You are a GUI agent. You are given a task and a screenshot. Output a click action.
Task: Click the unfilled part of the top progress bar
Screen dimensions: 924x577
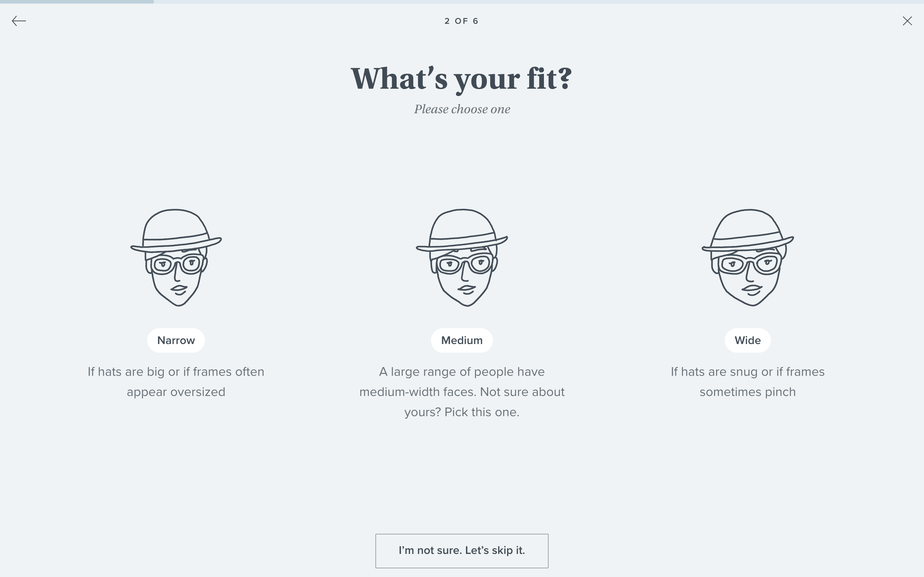click(539, 1)
